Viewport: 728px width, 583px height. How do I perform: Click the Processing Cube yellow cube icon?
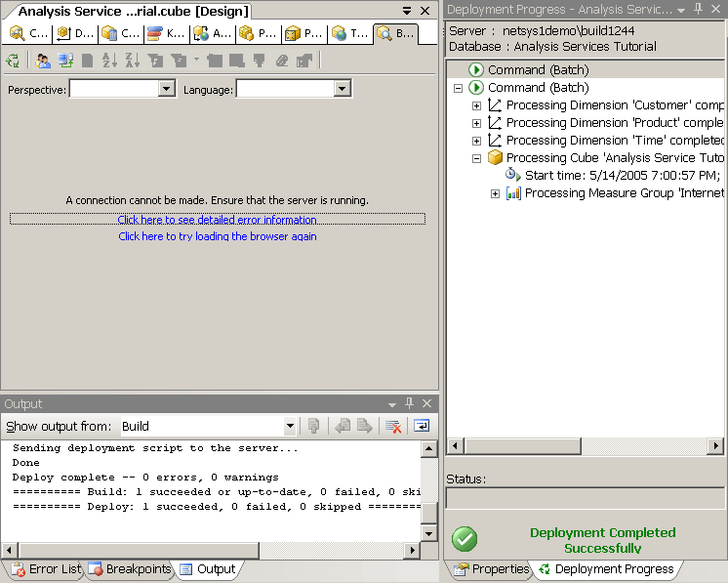click(x=495, y=157)
